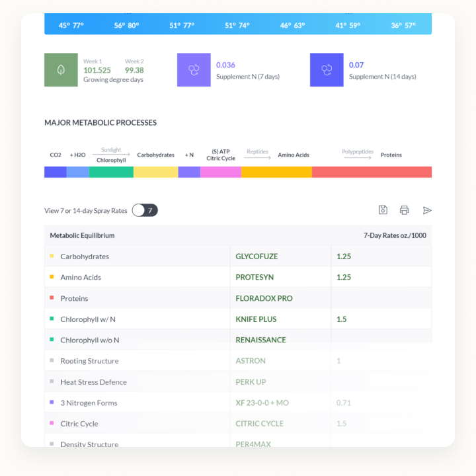Viewport: 476px width, 476px height.
Task: Open the CITRIC CYCLE product link
Action: coord(259,424)
